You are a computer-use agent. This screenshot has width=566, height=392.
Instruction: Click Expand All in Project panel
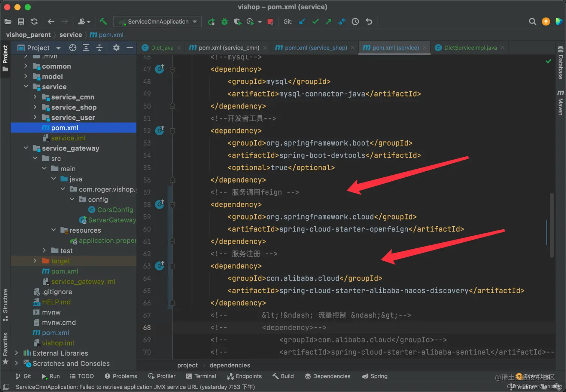86,48
